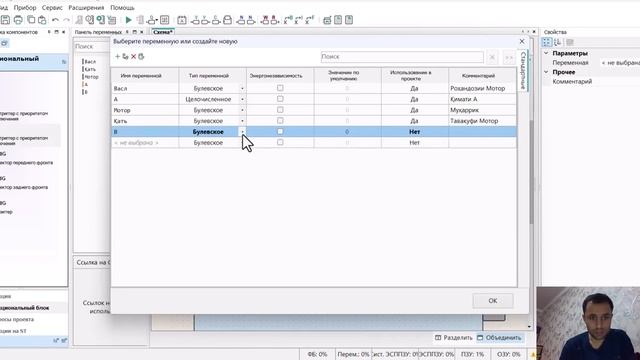Click the last document icon in the main toolbar
This screenshot has height=360, width=640.
click(x=349, y=20)
